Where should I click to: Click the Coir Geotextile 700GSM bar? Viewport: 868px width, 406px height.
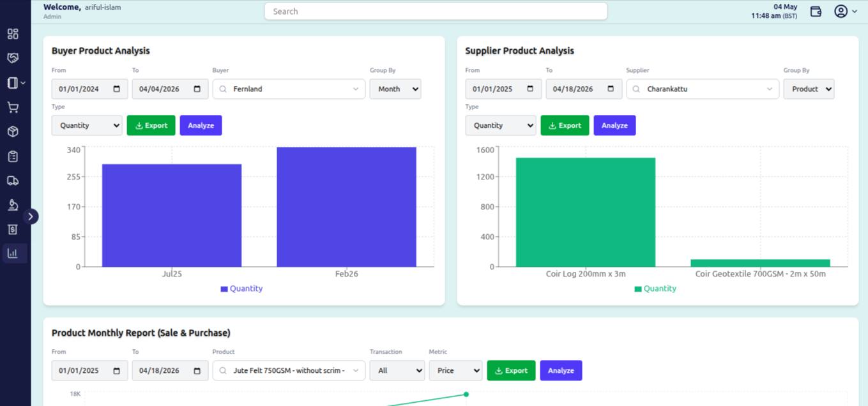coord(761,263)
